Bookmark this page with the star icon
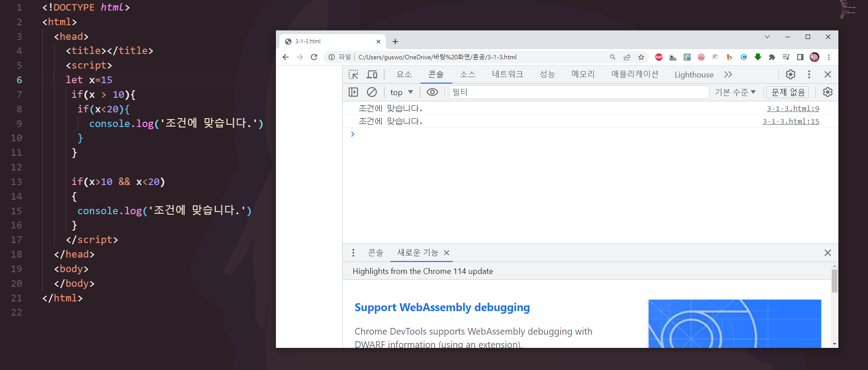The image size is (868, 370). click(x=641, y=57)
